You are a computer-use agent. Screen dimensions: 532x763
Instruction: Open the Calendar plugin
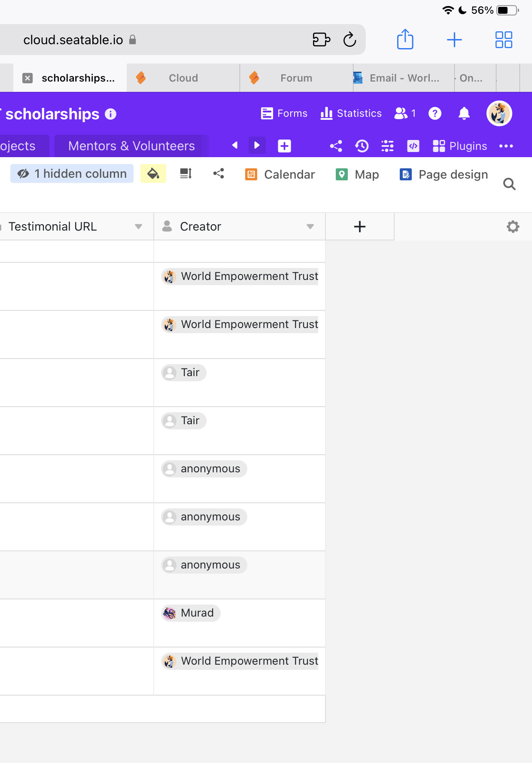point(280,174)
